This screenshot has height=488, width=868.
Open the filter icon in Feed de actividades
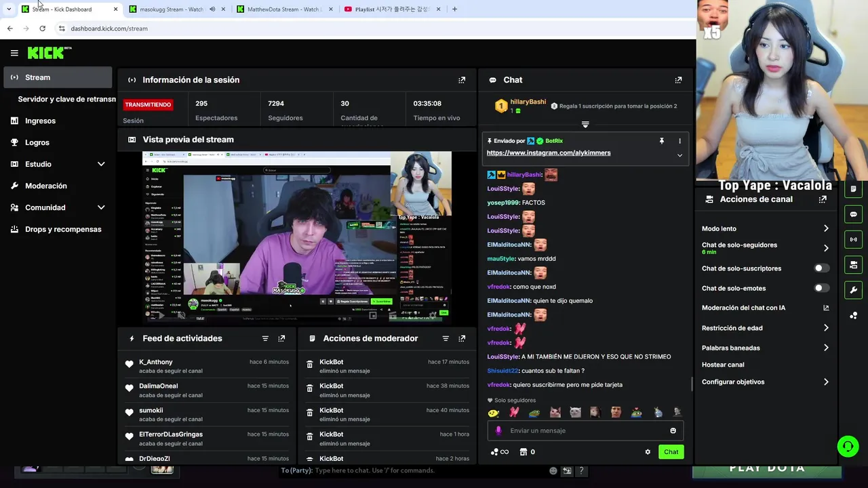[x=265, y=338]
